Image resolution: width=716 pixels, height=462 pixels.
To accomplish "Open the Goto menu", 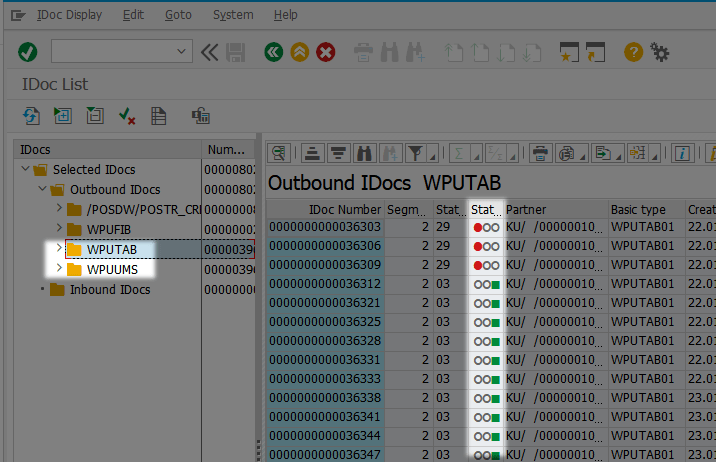I will (178, 15).
